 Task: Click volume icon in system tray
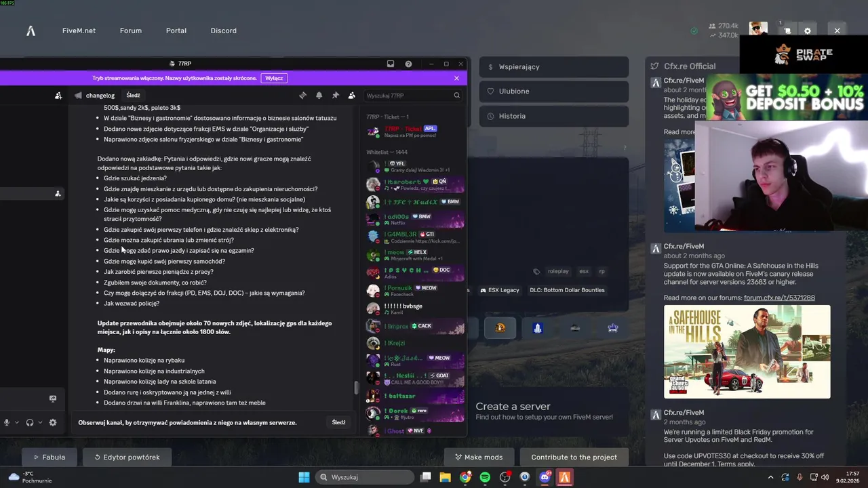(825, 477)
